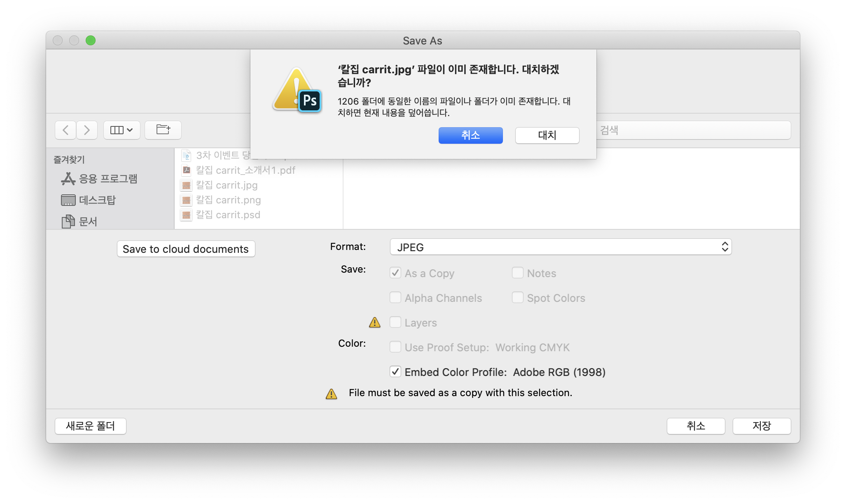Click 취소 in the overwrite alert
The image size is (846, 504).
pos(470,135)
